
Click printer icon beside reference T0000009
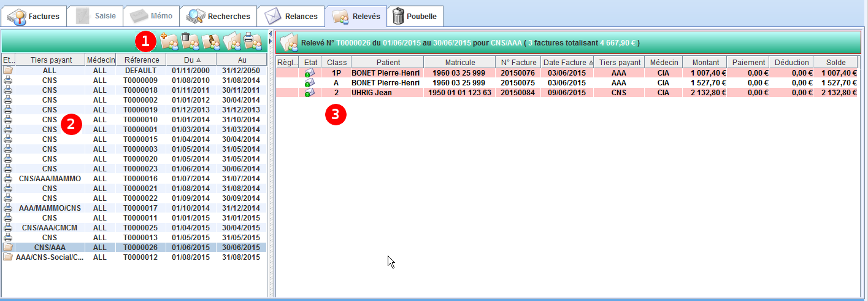point(8,80)
